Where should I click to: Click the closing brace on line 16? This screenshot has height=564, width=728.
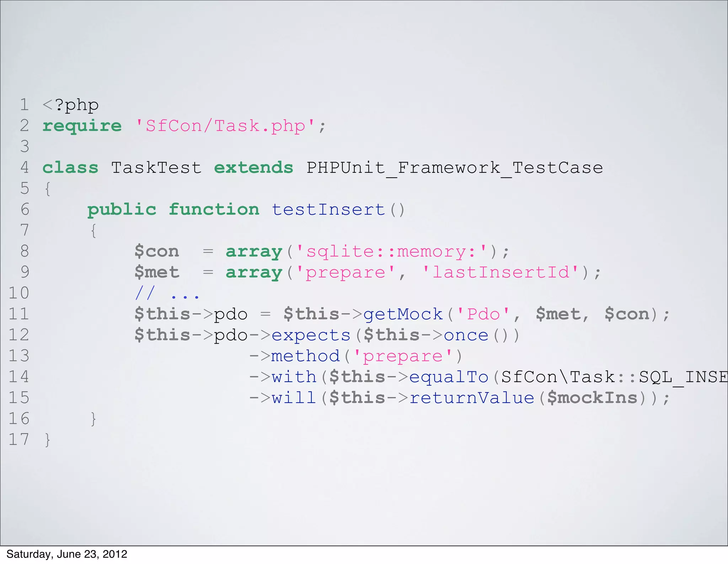pos(93,419)
